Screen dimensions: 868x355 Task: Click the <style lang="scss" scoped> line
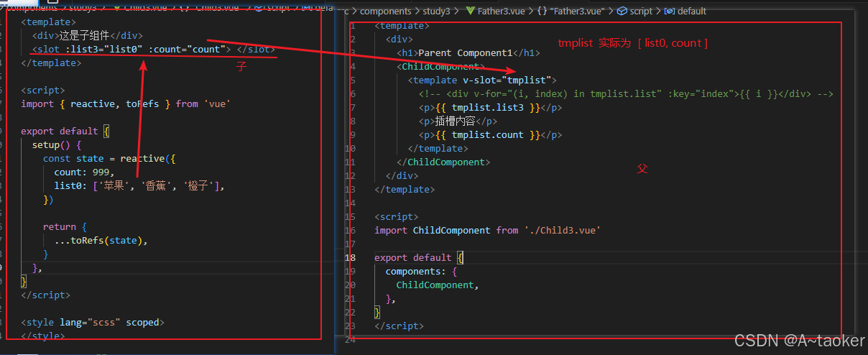[x=93, y=322]
